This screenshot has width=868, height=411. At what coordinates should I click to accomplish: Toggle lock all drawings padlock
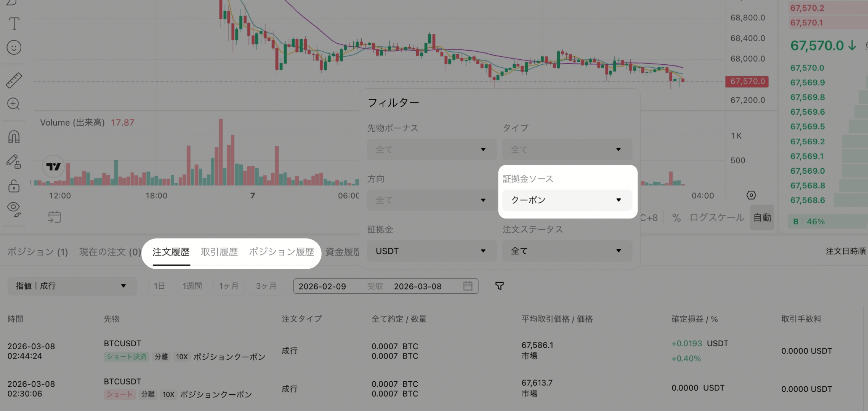14,186
